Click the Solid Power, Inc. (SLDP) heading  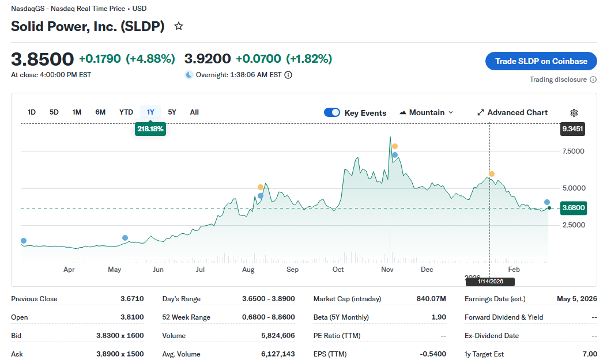[x=88, y=26]
